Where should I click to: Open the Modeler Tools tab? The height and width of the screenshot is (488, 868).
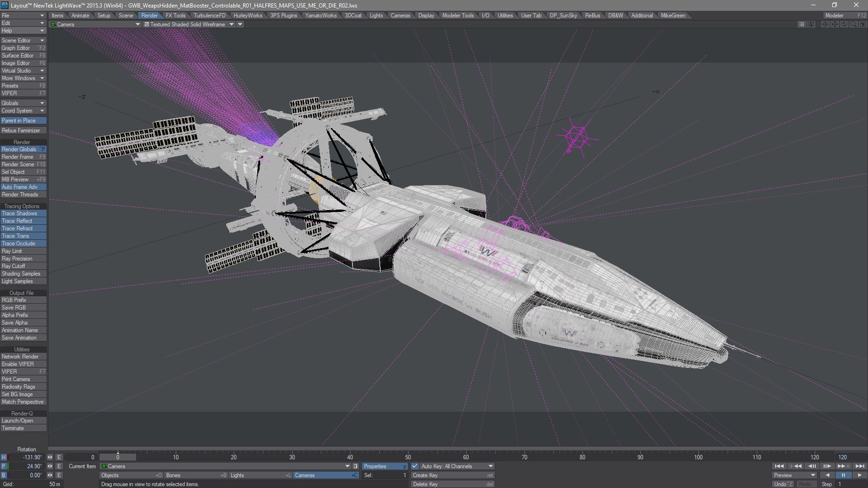coord(458,16)
